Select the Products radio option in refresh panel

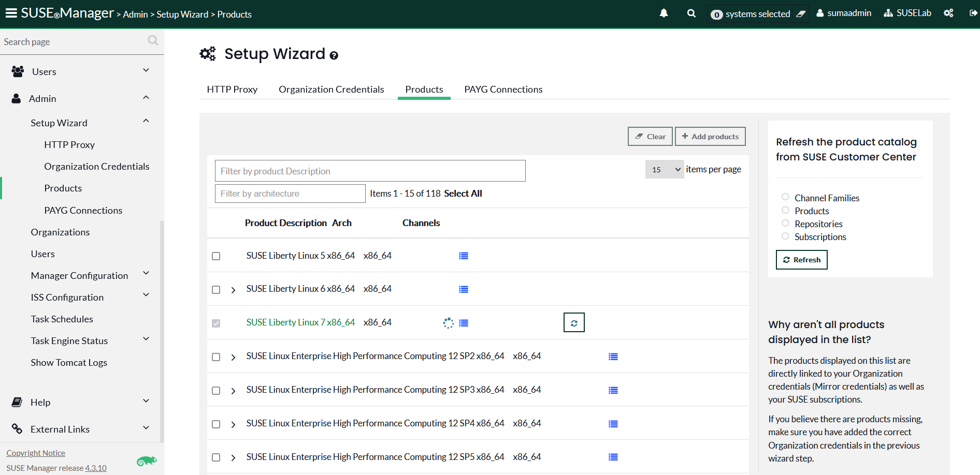(785, 210)
